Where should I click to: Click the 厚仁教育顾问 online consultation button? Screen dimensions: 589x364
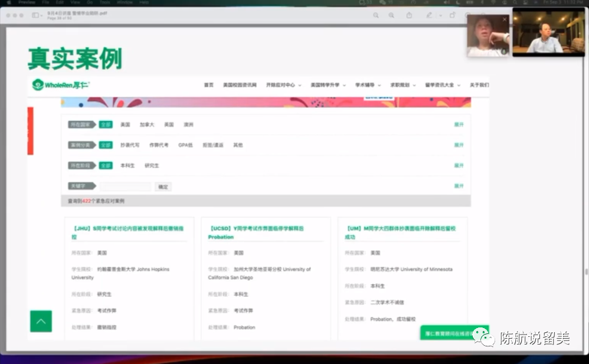point(450,333)
